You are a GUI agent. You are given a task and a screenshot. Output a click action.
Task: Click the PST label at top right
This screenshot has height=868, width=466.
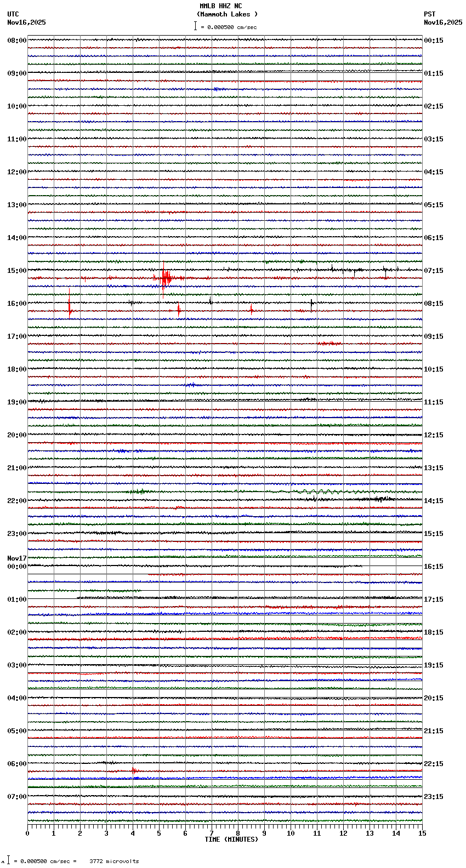429,14
